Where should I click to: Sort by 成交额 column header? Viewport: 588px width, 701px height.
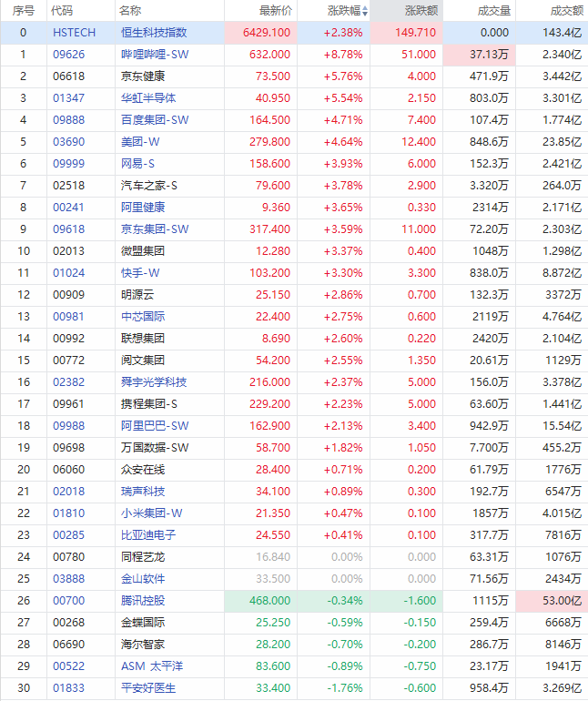point(567,11)
